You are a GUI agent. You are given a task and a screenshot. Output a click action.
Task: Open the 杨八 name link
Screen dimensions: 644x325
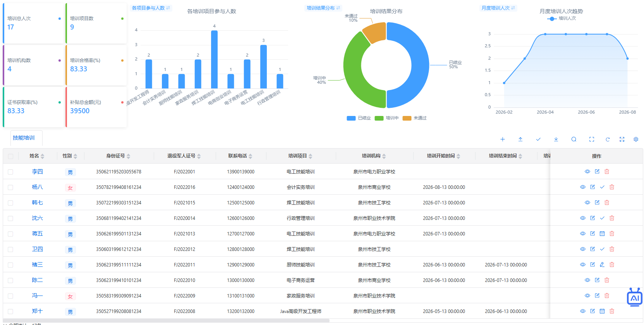(37, 187)
